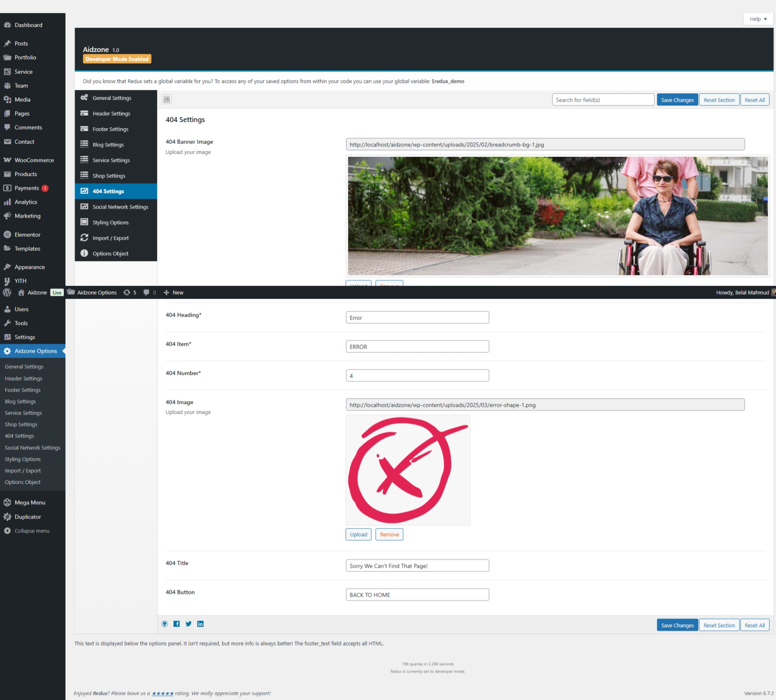Open the LinkedIn icon in footer
776x700 pixels.
(x=201, y=624)
